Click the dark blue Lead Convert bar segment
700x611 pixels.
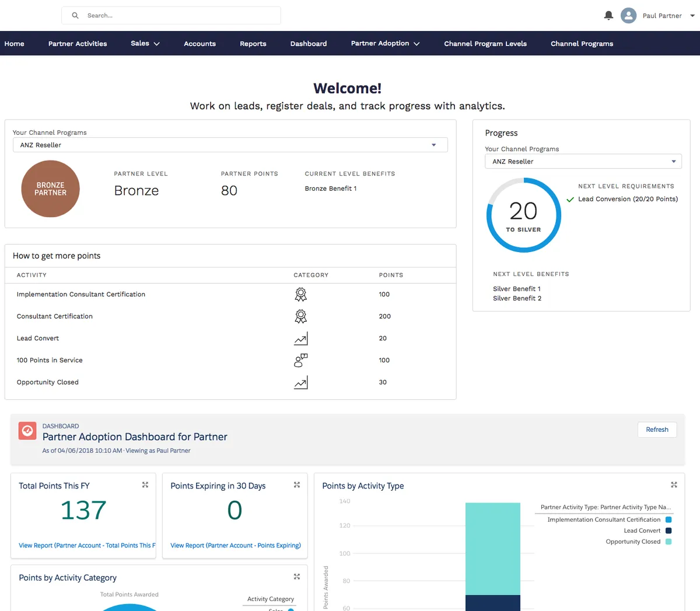coord(493,603)
